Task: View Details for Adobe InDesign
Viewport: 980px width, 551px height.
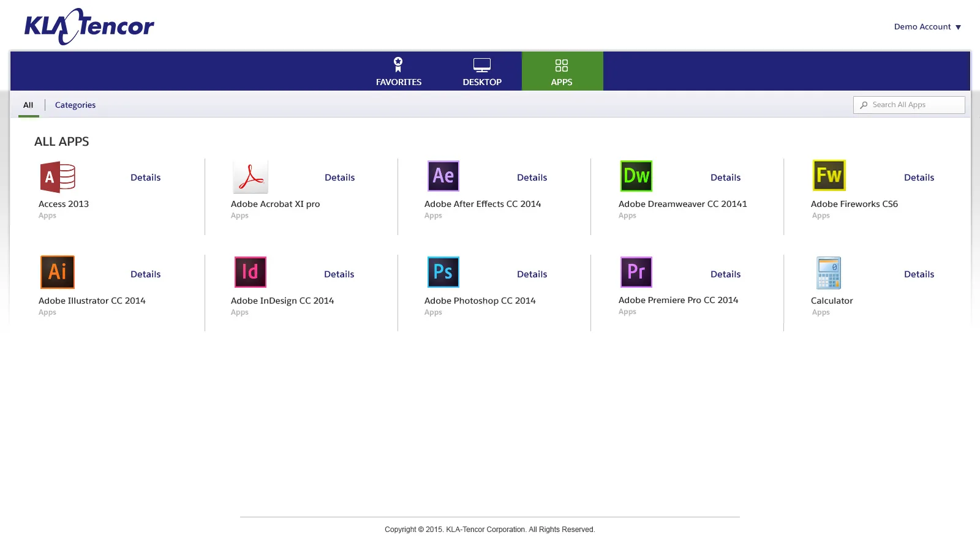Action: coord(339,274)
